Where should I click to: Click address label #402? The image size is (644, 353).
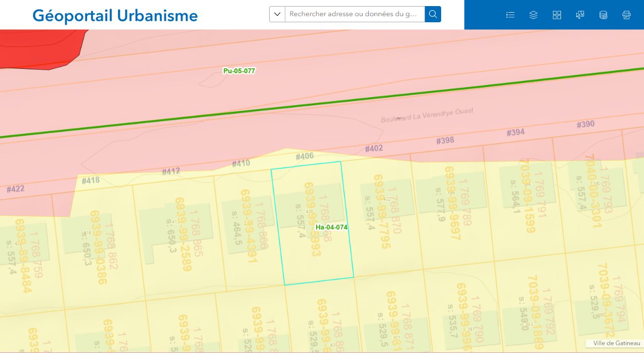[x=374, y=149]
